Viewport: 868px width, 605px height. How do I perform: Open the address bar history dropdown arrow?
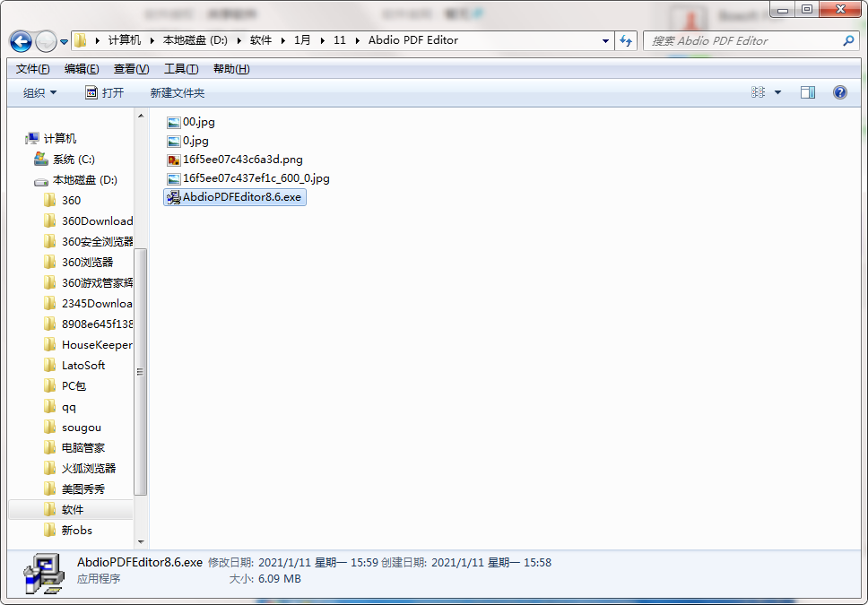tap(605, 41)
